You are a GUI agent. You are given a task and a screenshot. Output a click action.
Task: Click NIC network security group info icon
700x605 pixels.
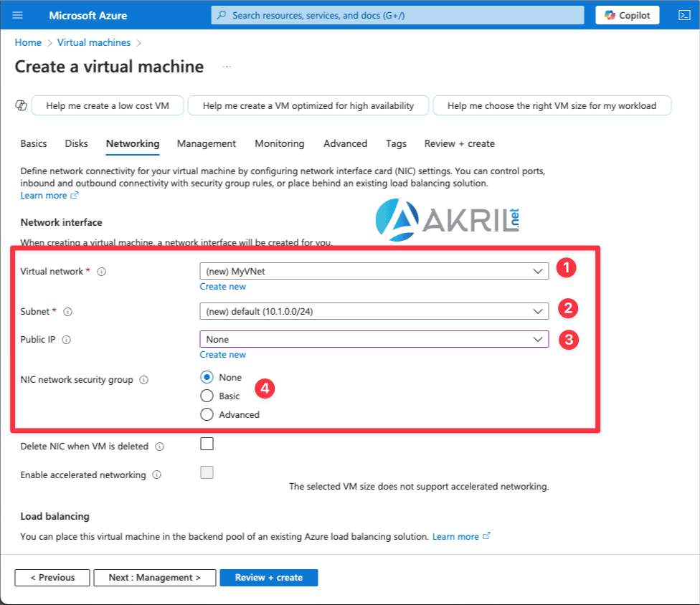tap(143, 380)
